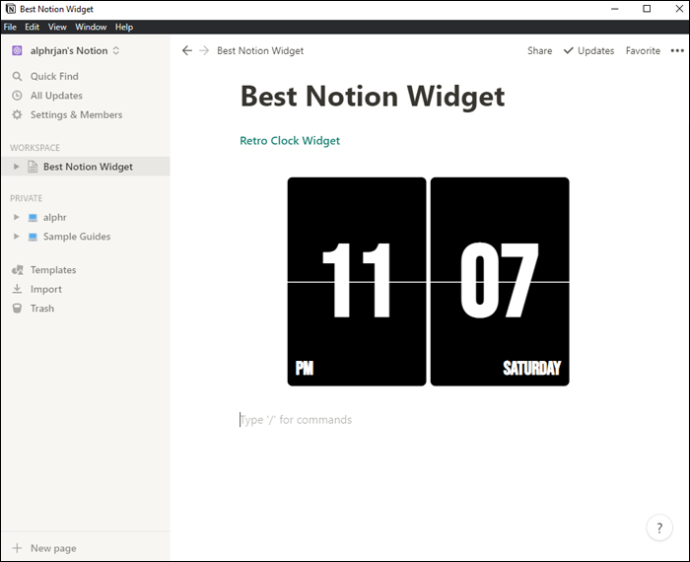Go back with the left arrow
690x562 pixels.
(x=187, y=51)
